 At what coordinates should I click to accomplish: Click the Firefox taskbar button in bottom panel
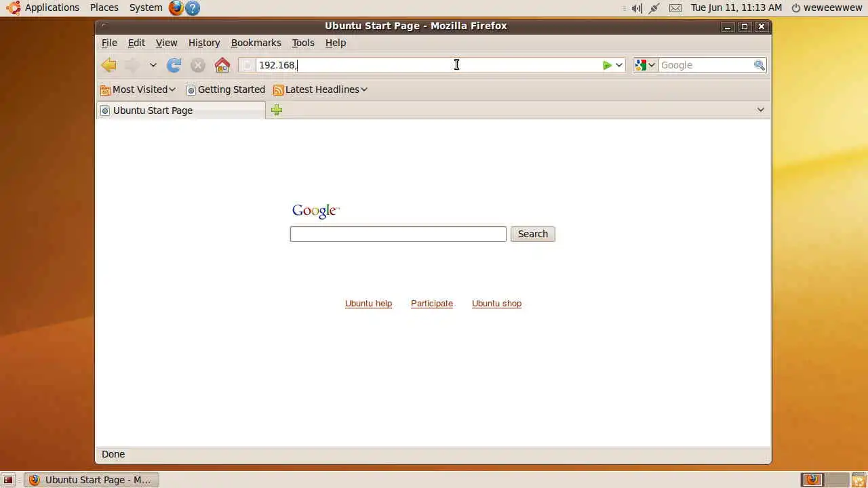tap(91, 480)
